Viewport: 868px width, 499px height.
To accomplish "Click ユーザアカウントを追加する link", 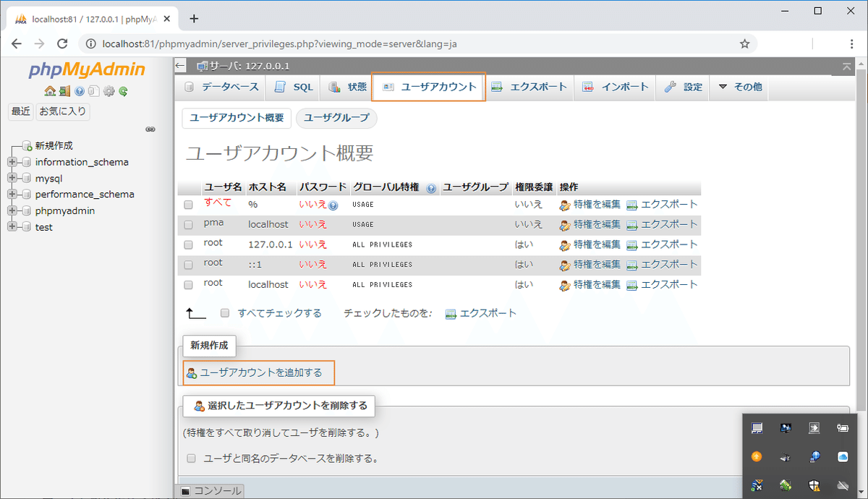I will (261, 373).
